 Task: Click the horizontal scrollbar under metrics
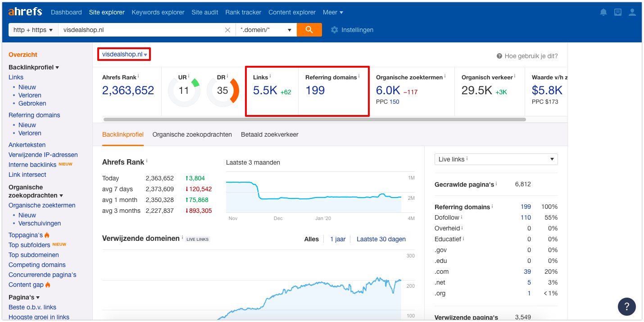(314, 120)
